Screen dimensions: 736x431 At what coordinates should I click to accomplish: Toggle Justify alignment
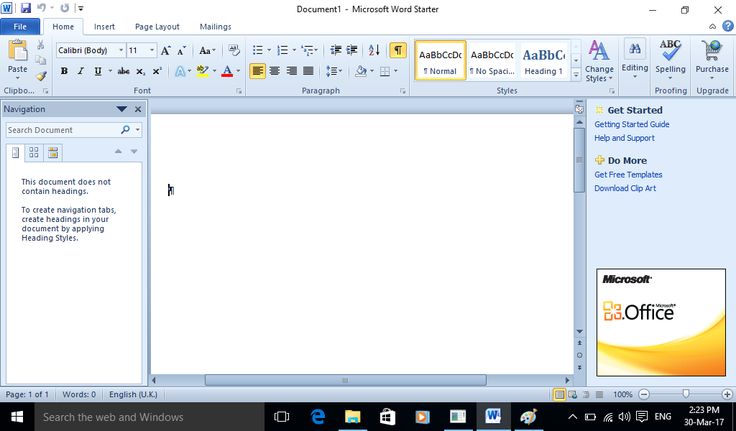pyautogui.click(x=308, y=71)
